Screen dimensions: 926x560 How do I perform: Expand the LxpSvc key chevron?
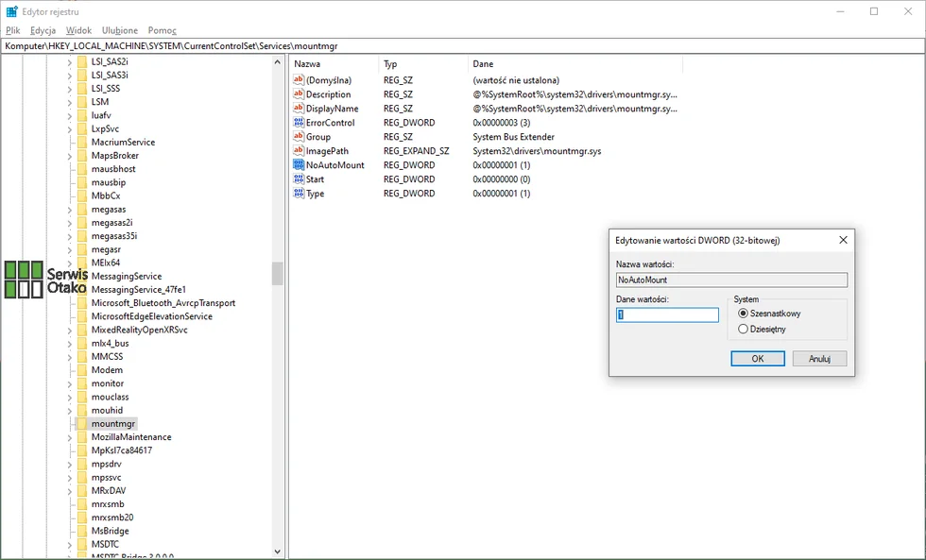click(x=70, y=128)
